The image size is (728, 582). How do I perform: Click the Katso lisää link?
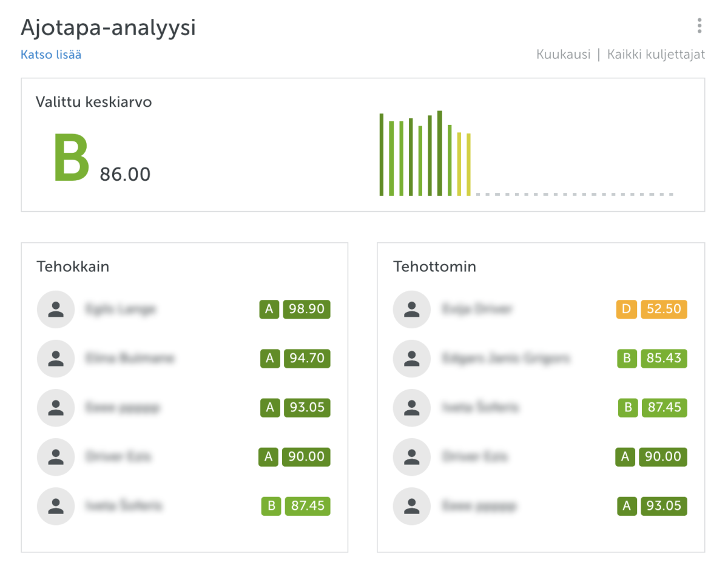(x=51, y=55)
